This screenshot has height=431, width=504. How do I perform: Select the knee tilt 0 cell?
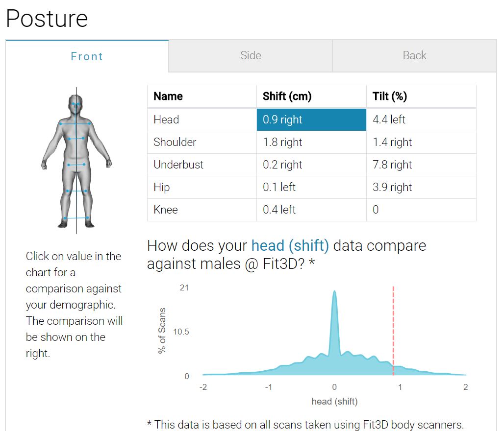tap(421, 210)
